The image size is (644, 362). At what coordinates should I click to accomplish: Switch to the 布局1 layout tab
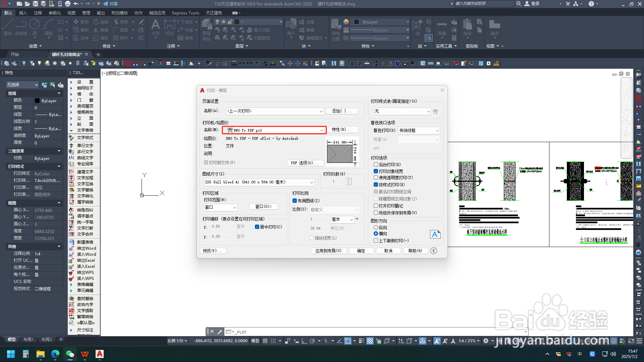pos(28,340)
